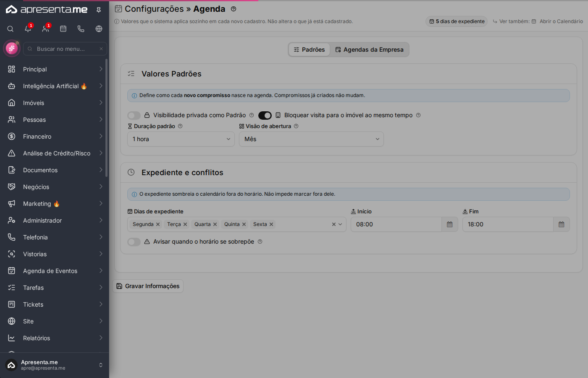This screenshot has height=378, width=588.
Task: Expand the Imóveis menu
Action: tap(55, 103)
